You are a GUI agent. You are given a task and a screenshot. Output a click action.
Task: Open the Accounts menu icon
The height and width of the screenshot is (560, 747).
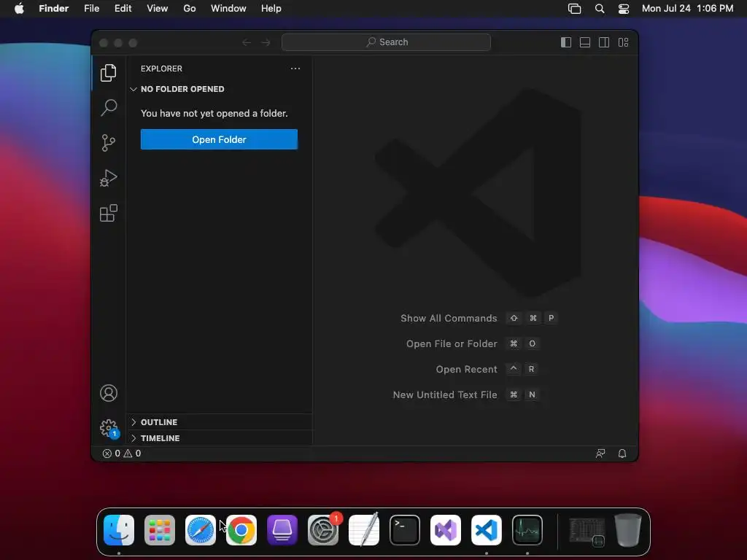point(109,393)
